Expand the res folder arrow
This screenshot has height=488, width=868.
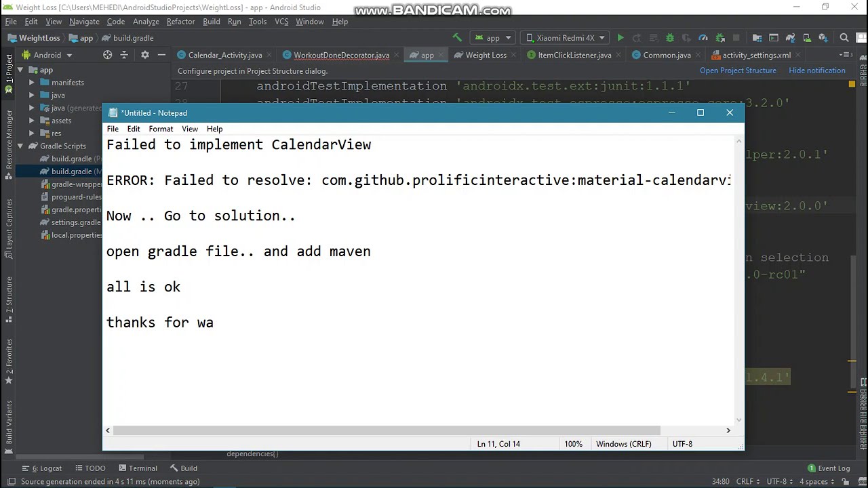[32, 134]
